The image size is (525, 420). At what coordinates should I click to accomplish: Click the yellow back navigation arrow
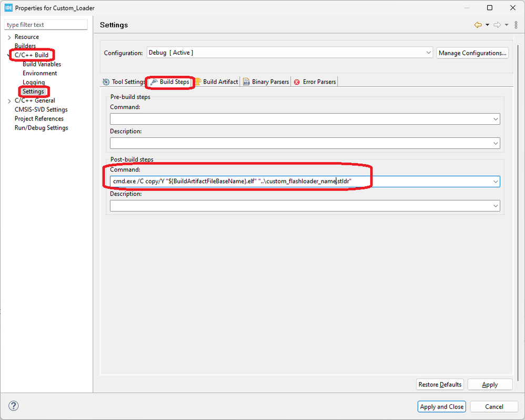click(478, 25)
